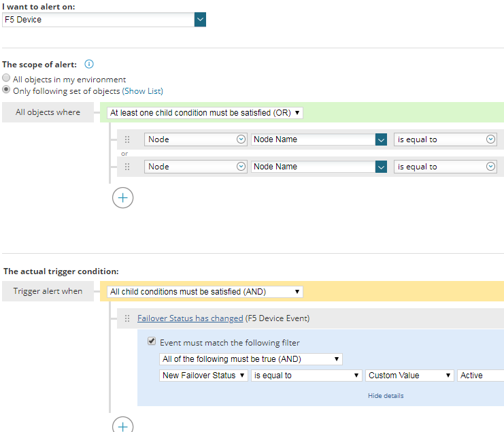Screen dimensions: 504x432
Task: Click the Trigger alert when label
Action: coord(48,291)
